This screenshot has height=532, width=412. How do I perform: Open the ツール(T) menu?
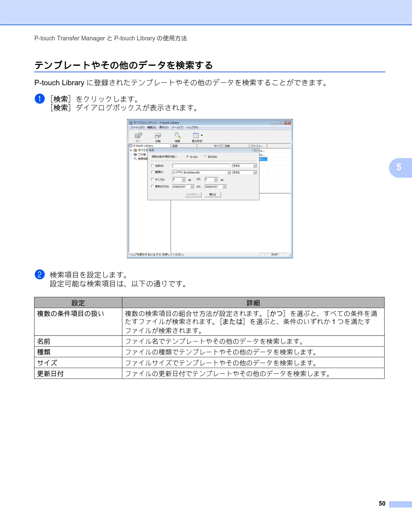177,127
